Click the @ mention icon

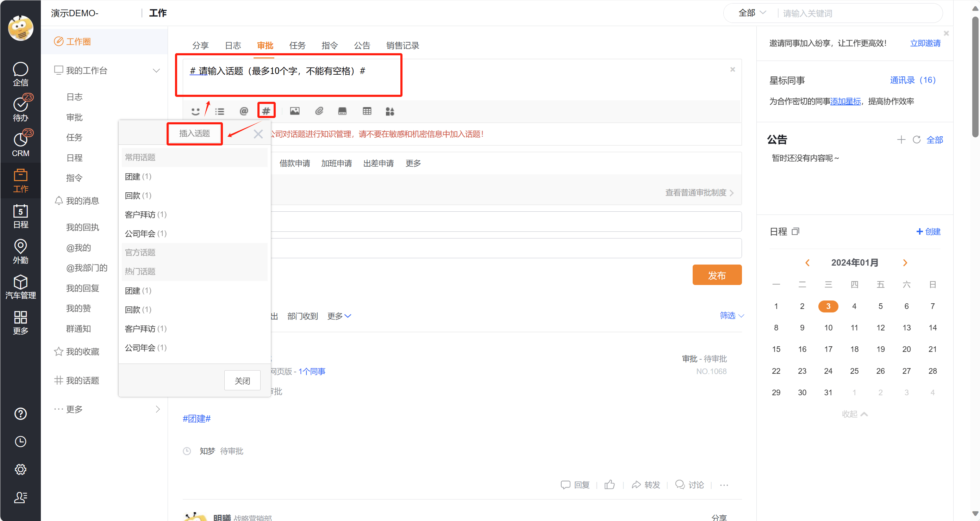tap(243, 111)
